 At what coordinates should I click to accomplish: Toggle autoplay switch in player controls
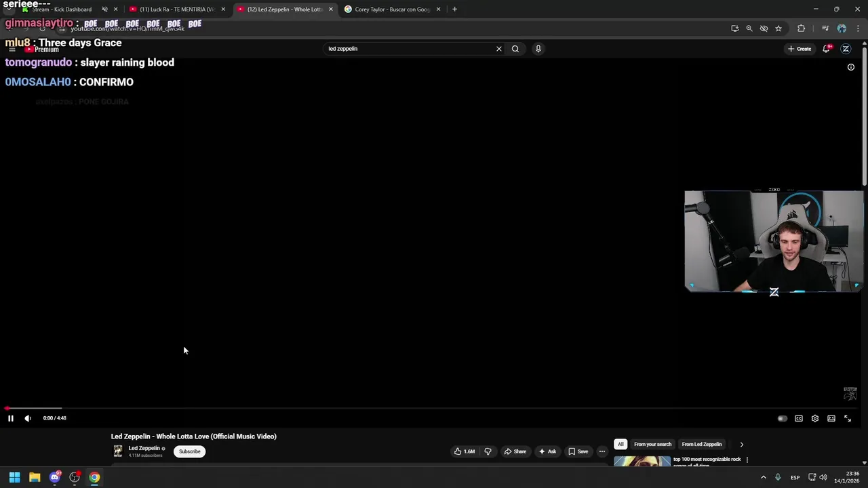(x=782, y=418)
